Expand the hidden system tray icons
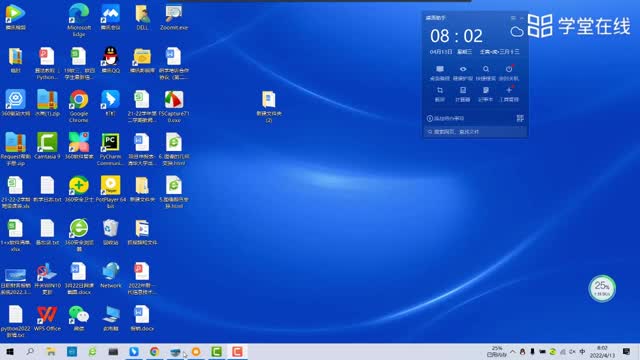 click(x=513, y=351)
